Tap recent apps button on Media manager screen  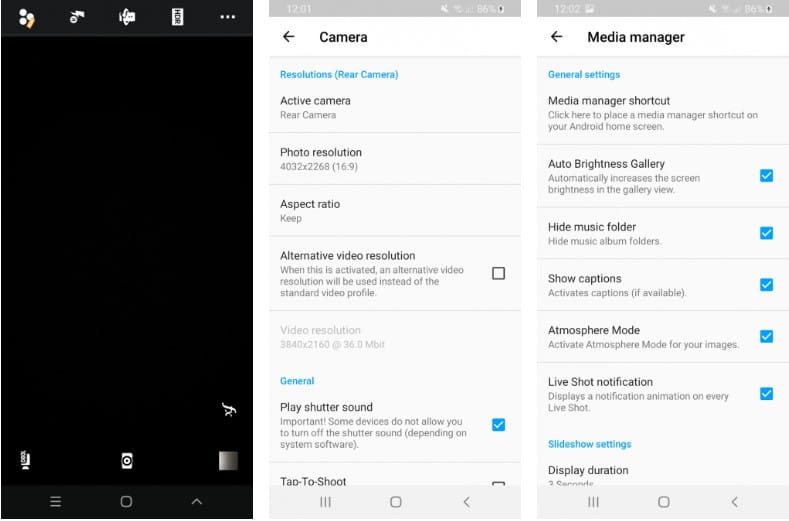point(594,502)
